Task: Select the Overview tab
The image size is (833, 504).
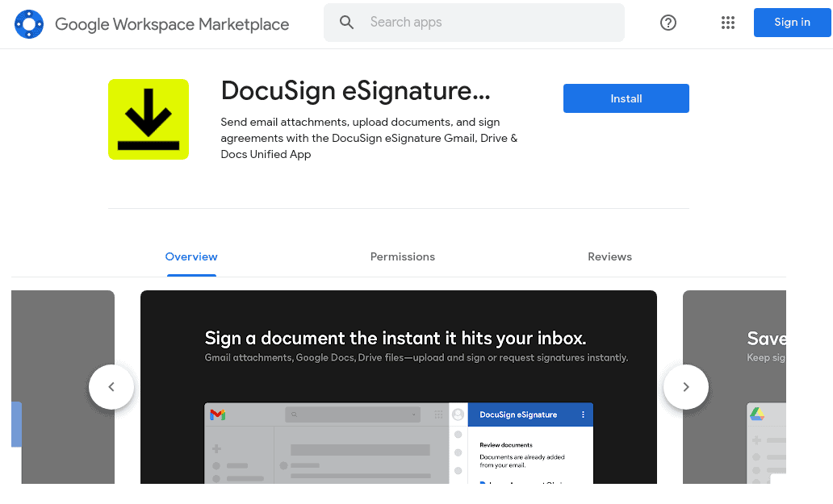Action: click(x=190, y=256)
